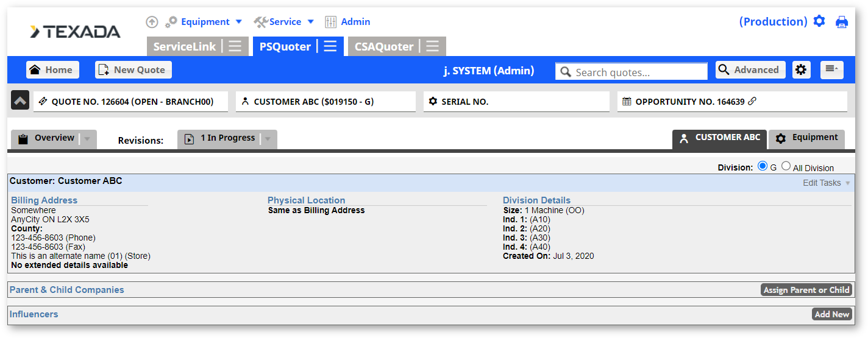The width and height of the screenshot is (868, 338).
Task: Open the Admin menu
Action: pyautogui.click(x=355, y=22)
